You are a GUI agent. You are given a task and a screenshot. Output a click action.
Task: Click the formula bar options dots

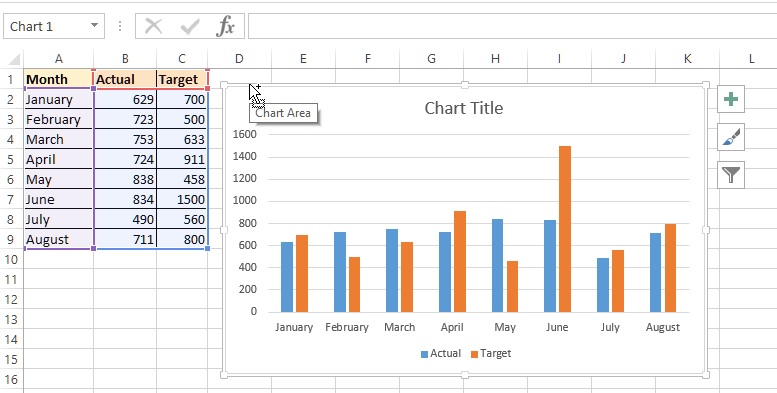[x=119, y=26]
